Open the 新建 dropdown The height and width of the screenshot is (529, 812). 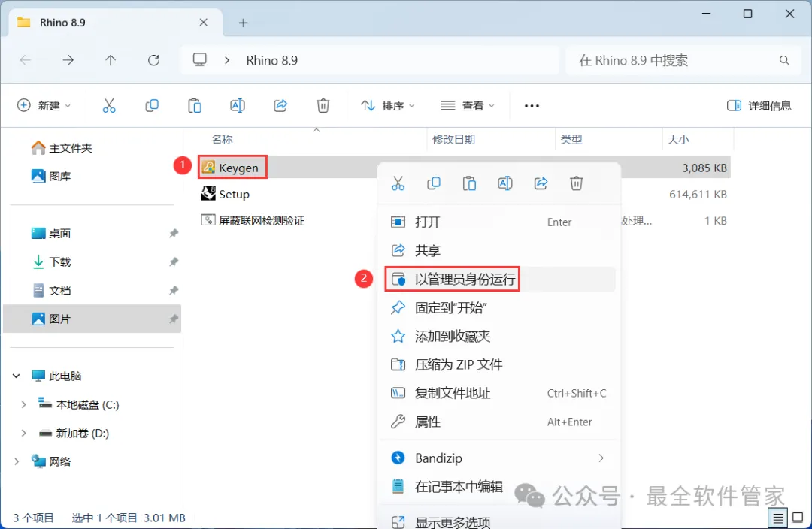44,106
